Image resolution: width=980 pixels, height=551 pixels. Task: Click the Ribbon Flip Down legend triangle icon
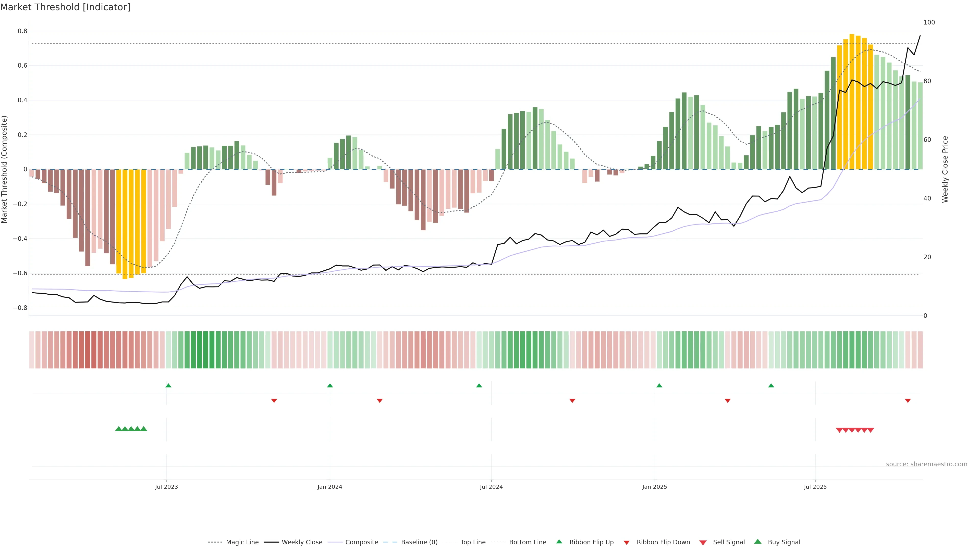(627, 543)
